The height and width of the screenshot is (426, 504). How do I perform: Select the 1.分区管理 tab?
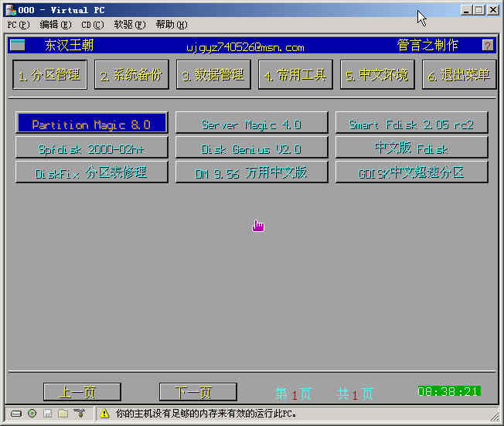pyautogui.click(x=49, y=75)
